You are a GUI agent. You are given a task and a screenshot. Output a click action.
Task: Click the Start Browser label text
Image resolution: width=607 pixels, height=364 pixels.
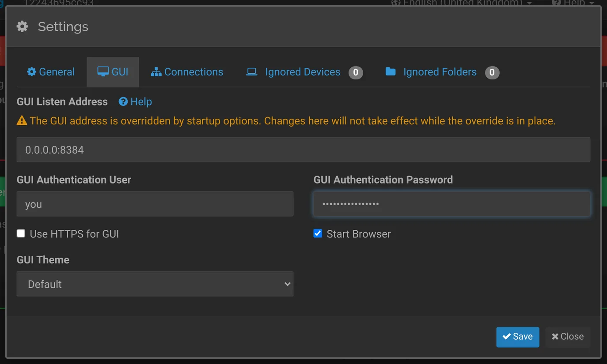(359, 234)
